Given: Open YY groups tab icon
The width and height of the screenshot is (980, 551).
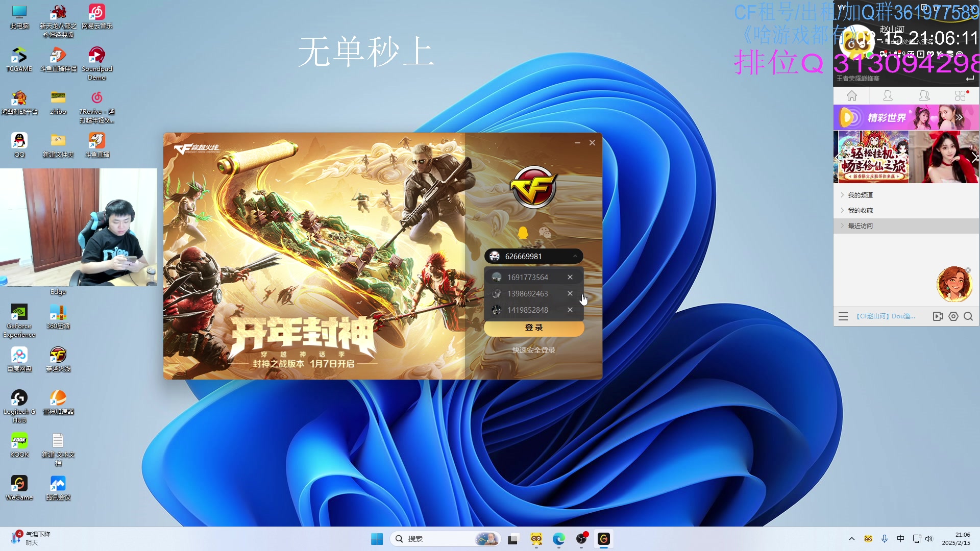Looking at the screenshot, I should [x=924, y=95].
